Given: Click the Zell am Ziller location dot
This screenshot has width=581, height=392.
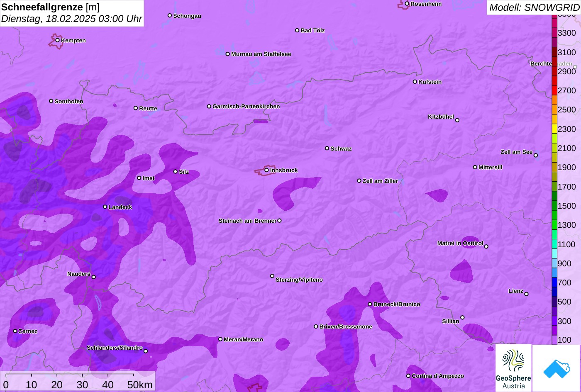Looking at the screenshot, I should [359, 181].
